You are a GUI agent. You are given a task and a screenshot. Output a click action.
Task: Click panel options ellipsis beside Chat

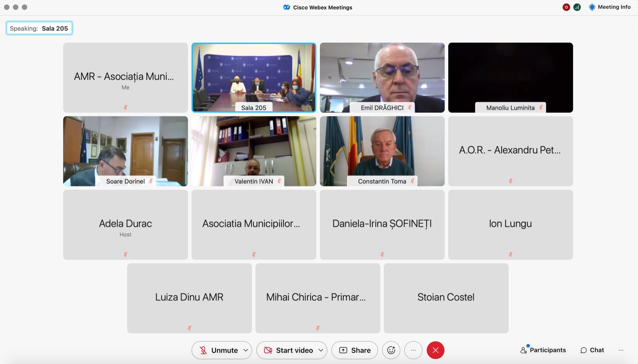[x=621, y=350]
